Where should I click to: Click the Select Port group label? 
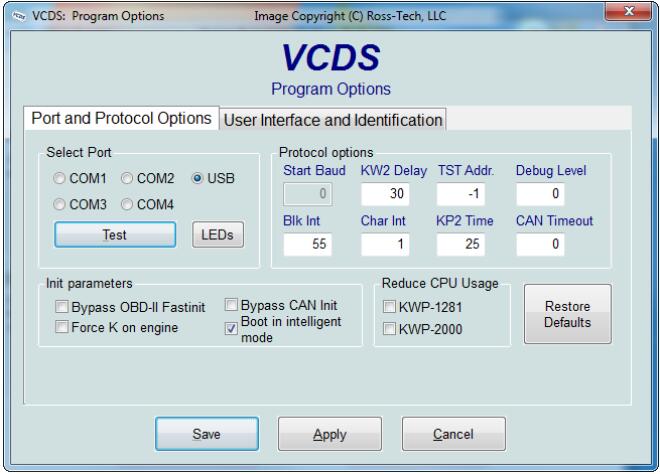click(79, 152)
